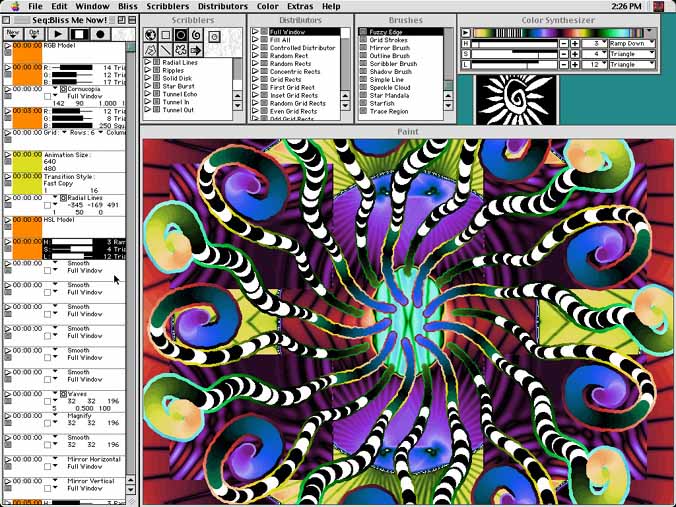Screen dimensions: 676x507
Task: Select Grid Strokes brush
Action: pos(388,40)
